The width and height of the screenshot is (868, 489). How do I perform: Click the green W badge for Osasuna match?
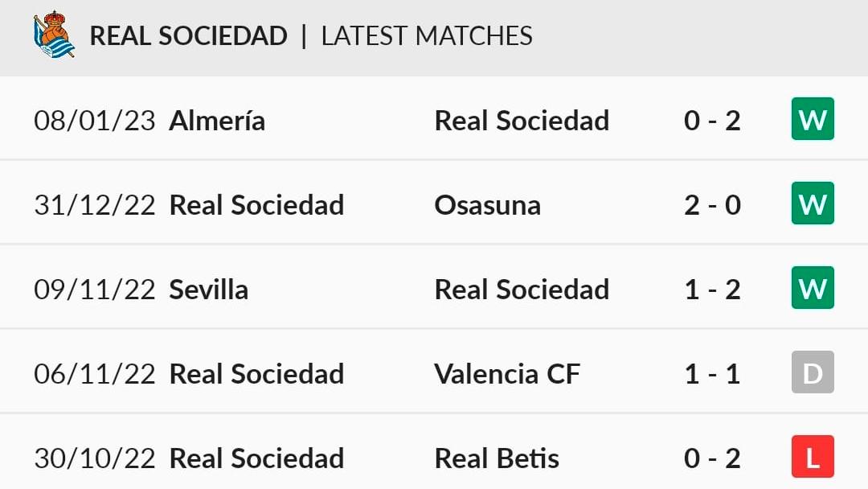813,203
